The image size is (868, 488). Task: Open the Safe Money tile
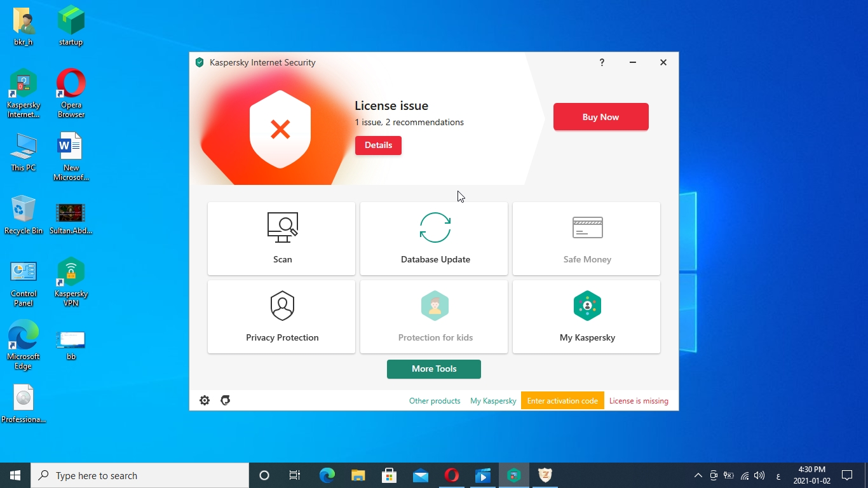coord(587,239)
